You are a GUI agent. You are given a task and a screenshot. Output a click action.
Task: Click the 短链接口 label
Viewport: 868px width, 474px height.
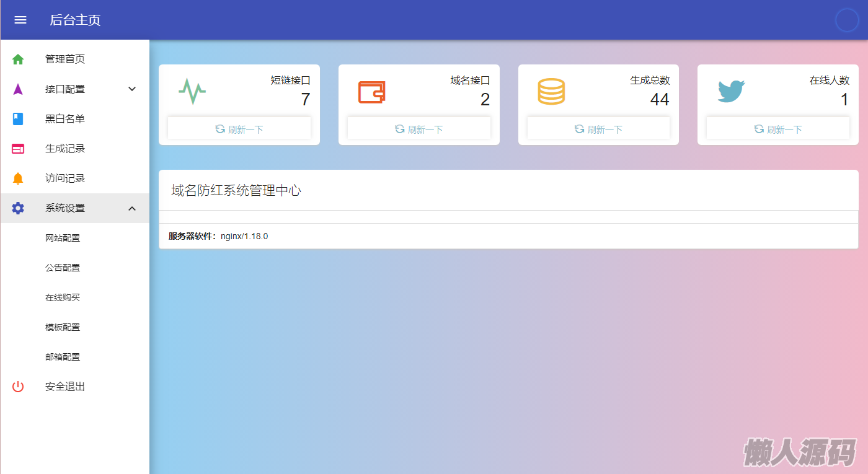[x=291, y=81]
